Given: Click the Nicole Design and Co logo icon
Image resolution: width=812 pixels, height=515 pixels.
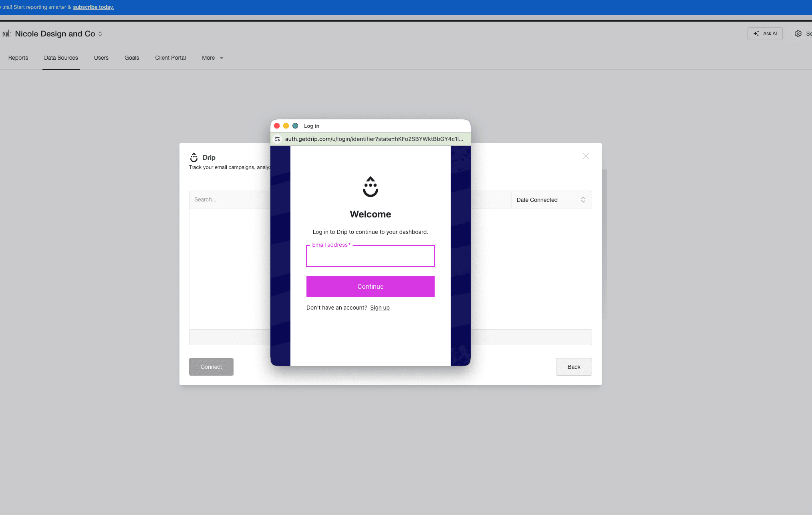Looking at the screenshot, I should [6, 34].
